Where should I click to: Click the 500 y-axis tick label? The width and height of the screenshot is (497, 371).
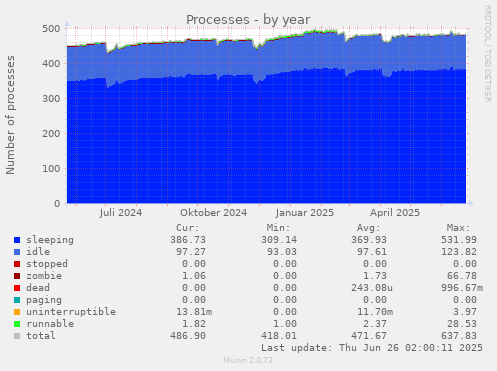point(51,29)
